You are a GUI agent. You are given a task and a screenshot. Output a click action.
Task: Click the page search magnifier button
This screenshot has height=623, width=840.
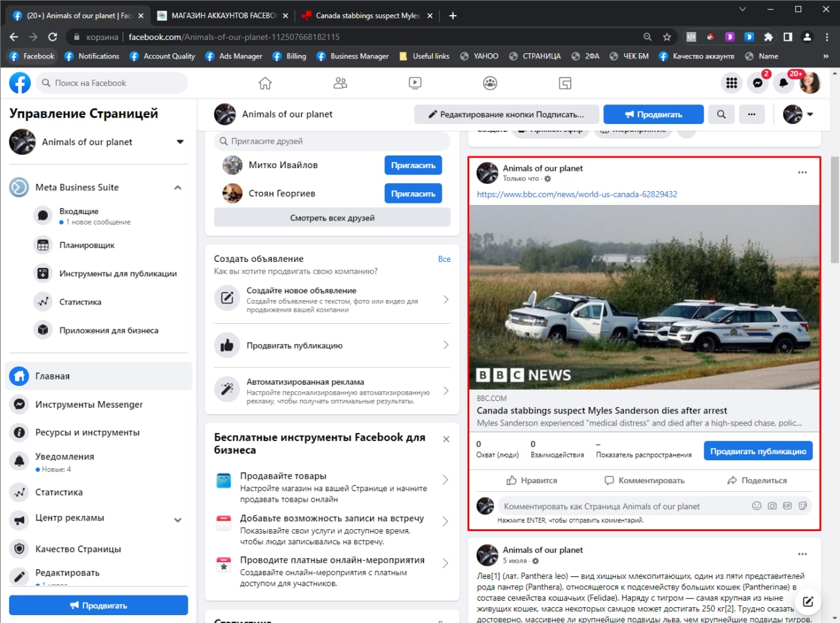[x=721, y=114]
